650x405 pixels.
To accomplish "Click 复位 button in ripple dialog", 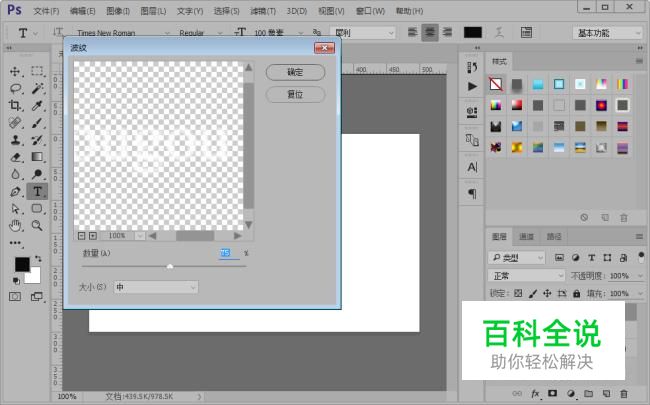I will pyautogui.click(x=295, y=95).
